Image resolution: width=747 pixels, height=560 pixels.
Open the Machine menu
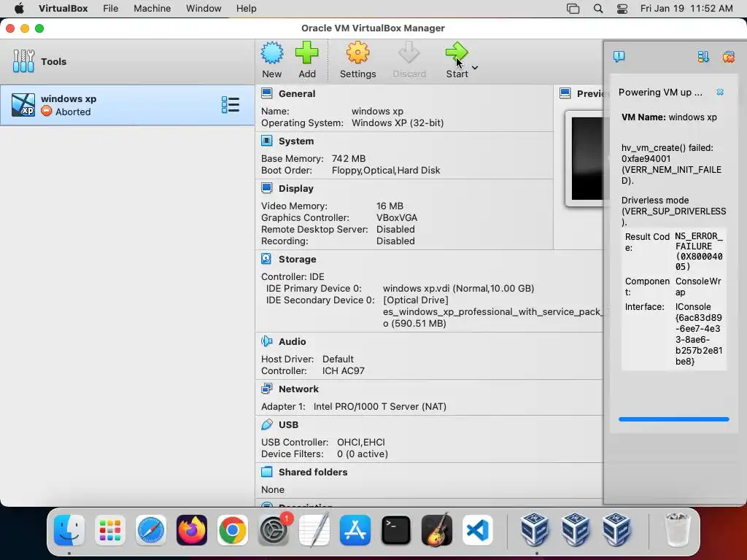(x=152, y=9)
